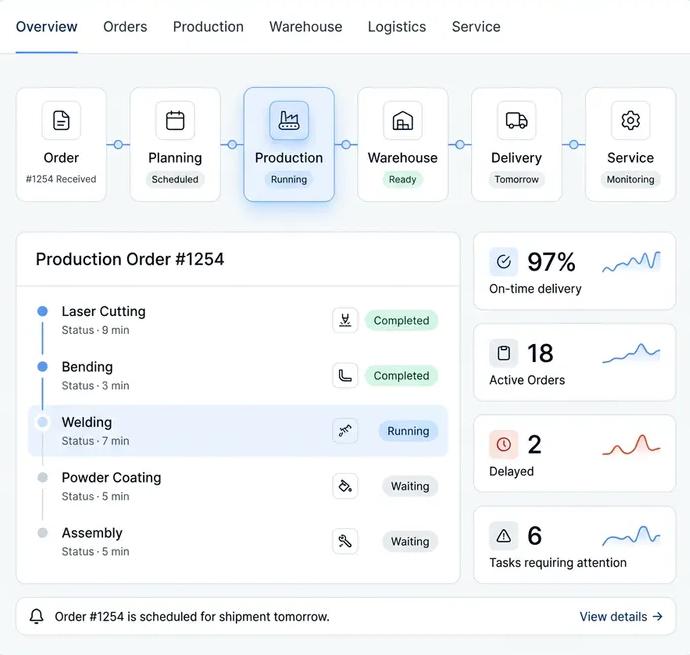Open View details link

(x=621, y=616)
